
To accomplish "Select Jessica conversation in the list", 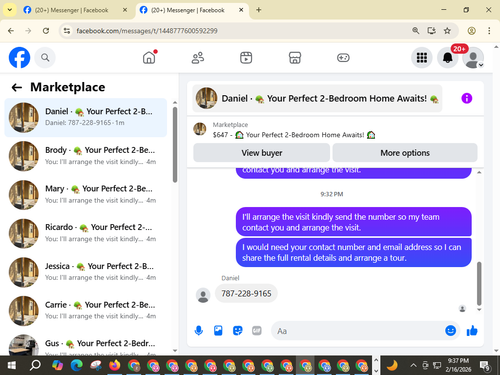I will tap(86, 272).
